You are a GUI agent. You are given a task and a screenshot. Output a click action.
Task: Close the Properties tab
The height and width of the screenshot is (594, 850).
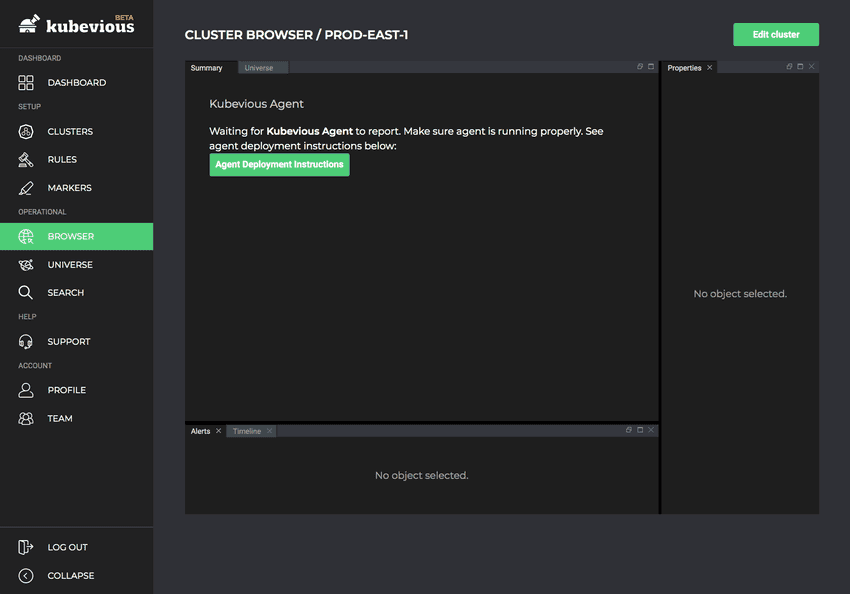[710, 68]
